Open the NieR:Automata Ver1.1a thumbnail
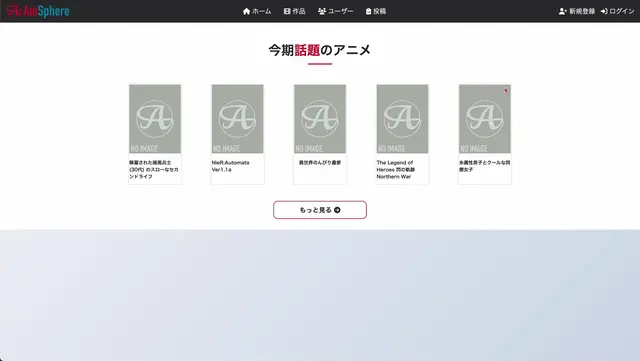 pyautogui.click(x=238, y=119)
